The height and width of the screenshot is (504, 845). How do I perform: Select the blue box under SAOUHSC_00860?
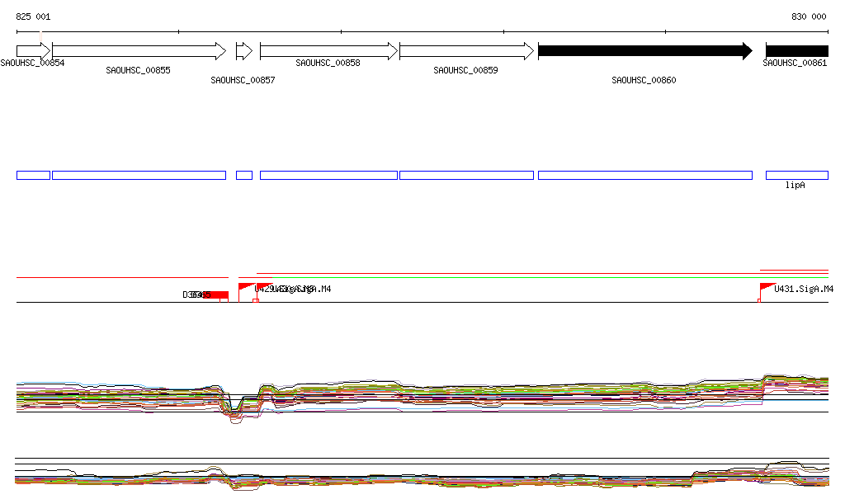coord(644,175)
